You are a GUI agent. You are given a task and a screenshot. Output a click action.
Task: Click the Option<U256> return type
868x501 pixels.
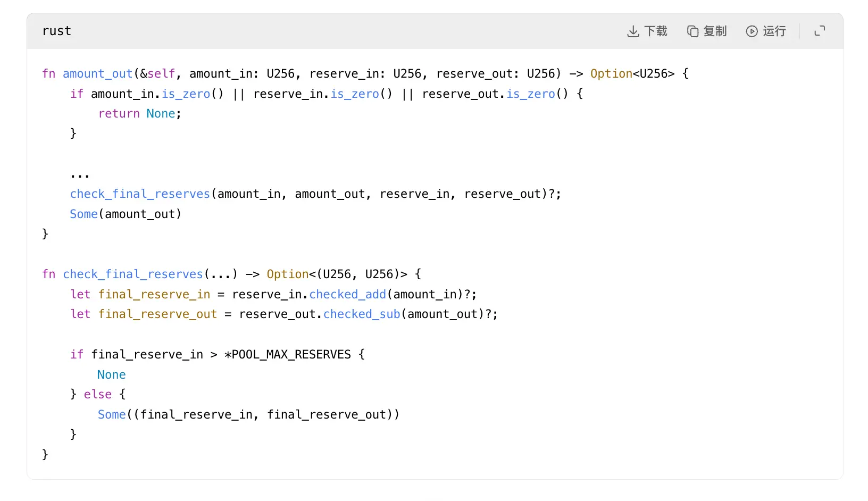click(632, 74)
